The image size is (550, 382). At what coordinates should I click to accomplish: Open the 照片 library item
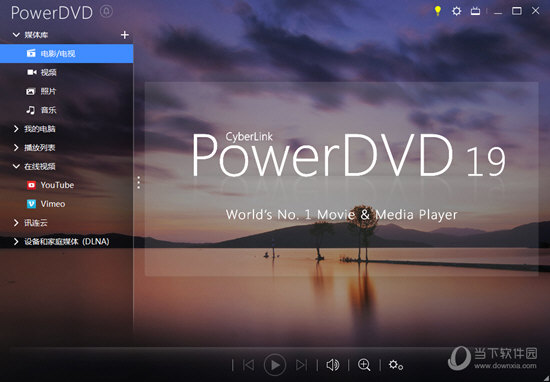coord(67,91)
